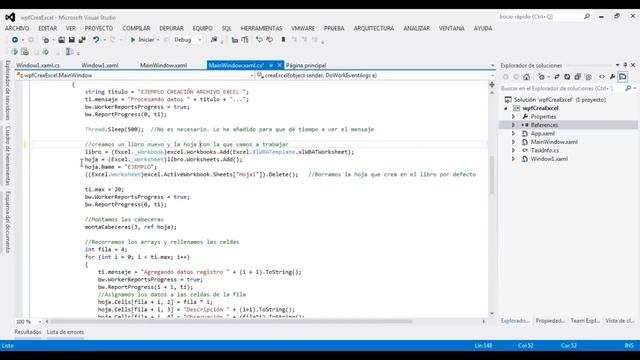Click the green arrow icon on second toolbar row
This screenshot has height=360, width=640.
[46, 52]
